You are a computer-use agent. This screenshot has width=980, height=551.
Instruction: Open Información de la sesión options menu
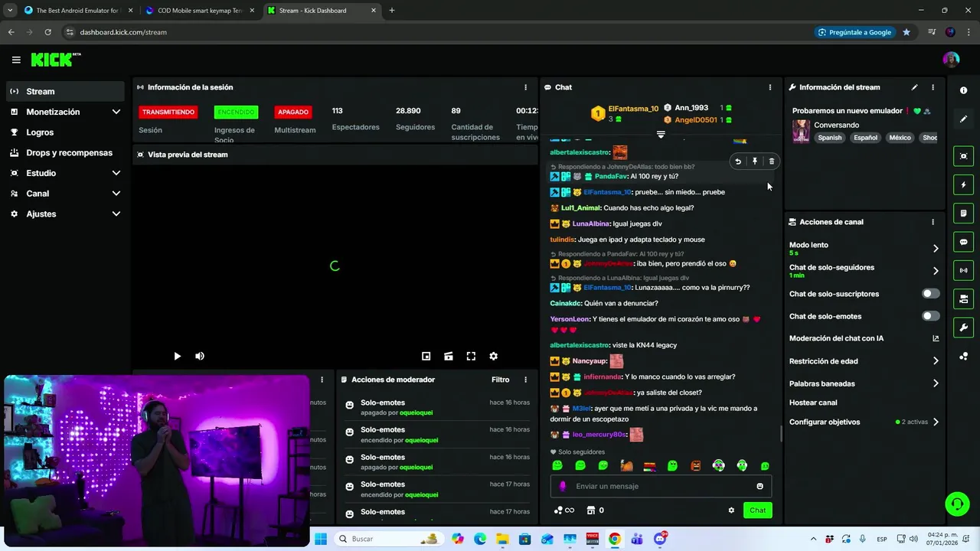tap(525, 87)
